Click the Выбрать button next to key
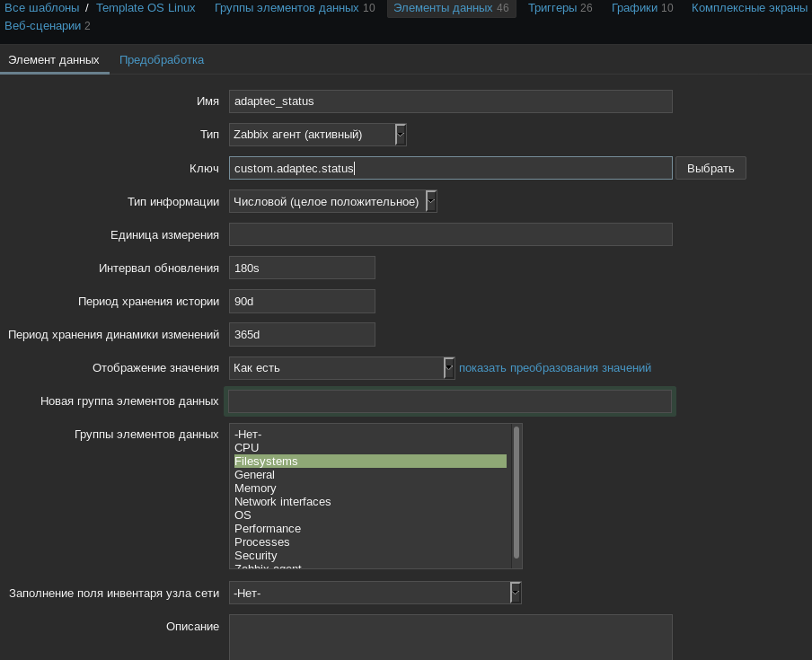812x660 pixels. (x=710, y=168)
